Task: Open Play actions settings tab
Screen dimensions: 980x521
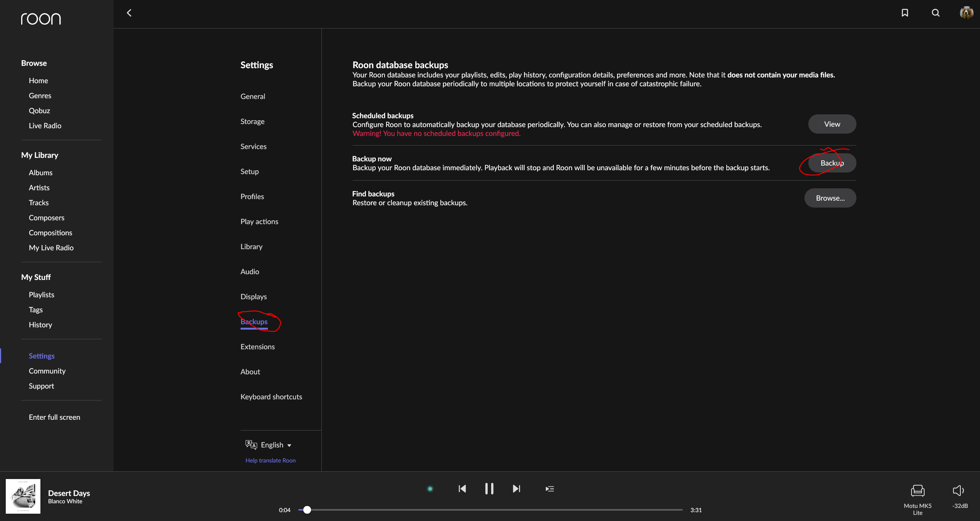Action: [259, 221]
